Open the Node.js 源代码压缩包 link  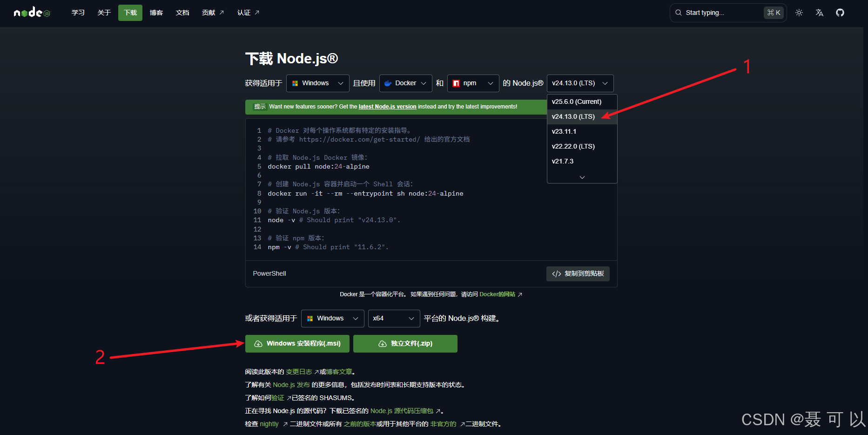click(405, 411)
